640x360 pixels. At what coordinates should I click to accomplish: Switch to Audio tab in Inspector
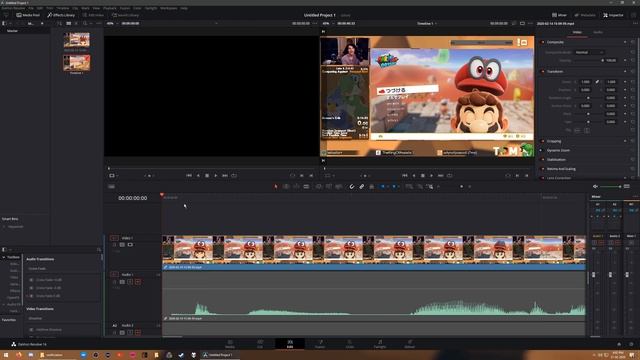[598, 32]
